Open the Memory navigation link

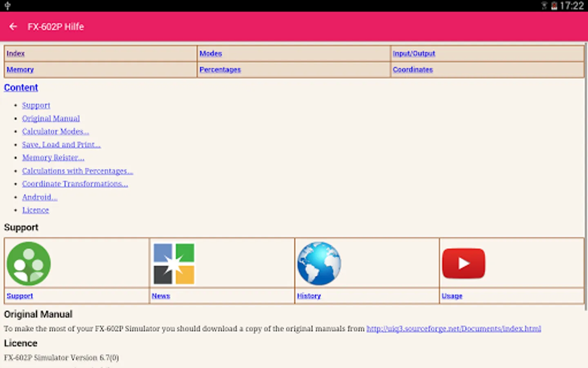pos(20,70)
